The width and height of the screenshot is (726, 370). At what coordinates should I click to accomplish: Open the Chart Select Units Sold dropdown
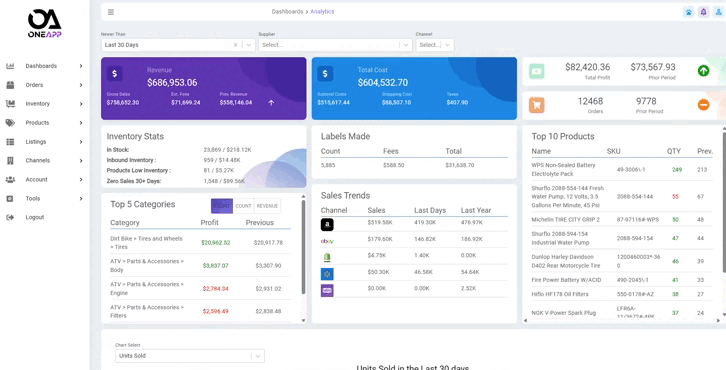pyautogui.click(x=190, y=356)
